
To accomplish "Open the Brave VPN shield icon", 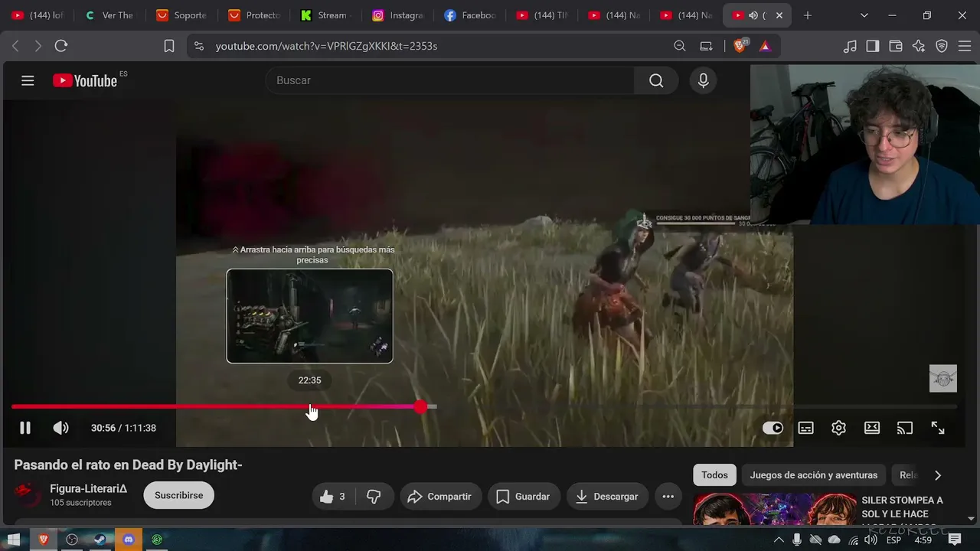I will click(942, 46).
